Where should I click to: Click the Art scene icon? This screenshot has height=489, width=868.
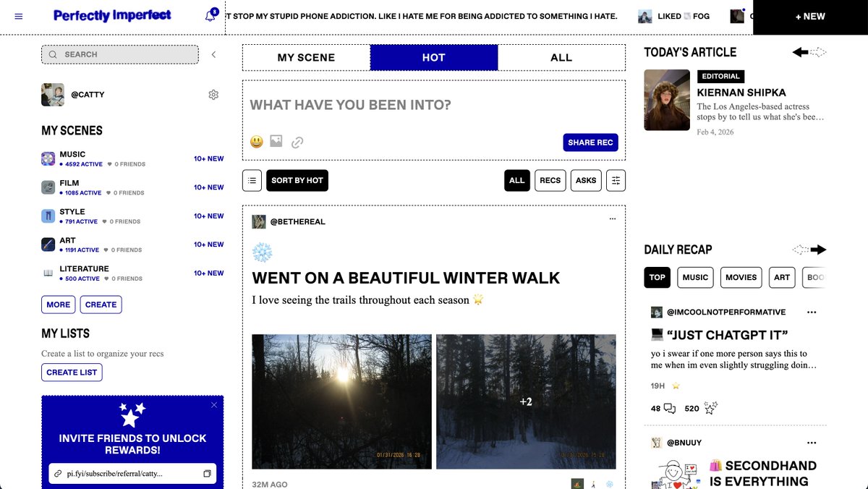pyautogui.click(x=48, y=244)
